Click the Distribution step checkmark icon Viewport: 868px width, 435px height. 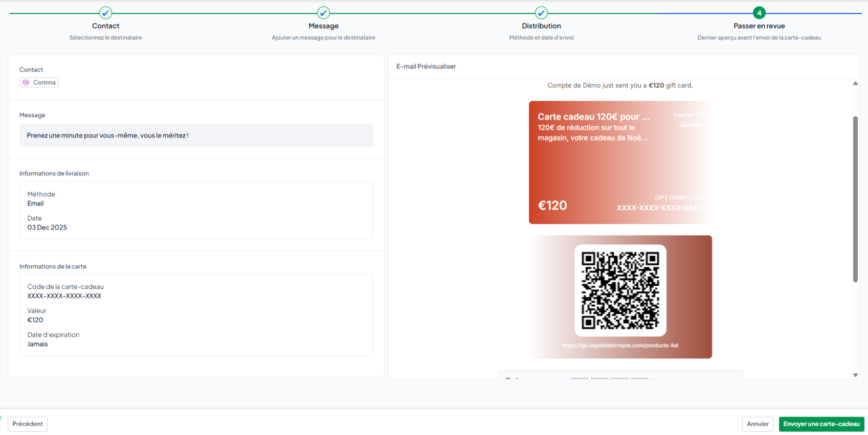pyautogui.click(x=541, y=13)
